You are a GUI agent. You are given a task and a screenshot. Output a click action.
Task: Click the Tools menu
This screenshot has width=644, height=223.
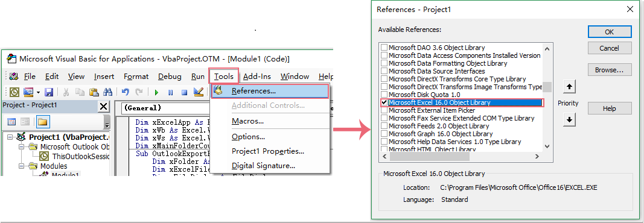(x=224, y=77)
